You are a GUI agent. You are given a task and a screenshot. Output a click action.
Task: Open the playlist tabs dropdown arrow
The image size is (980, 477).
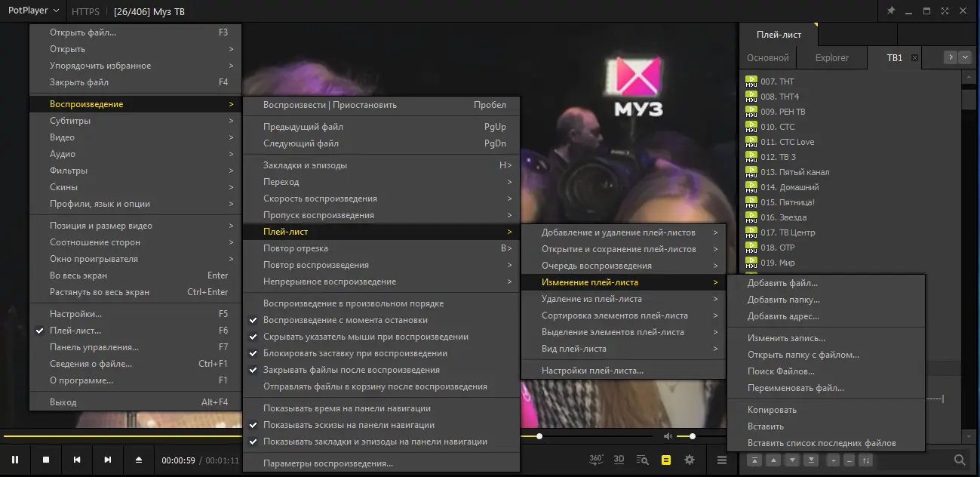pos(964,57)
